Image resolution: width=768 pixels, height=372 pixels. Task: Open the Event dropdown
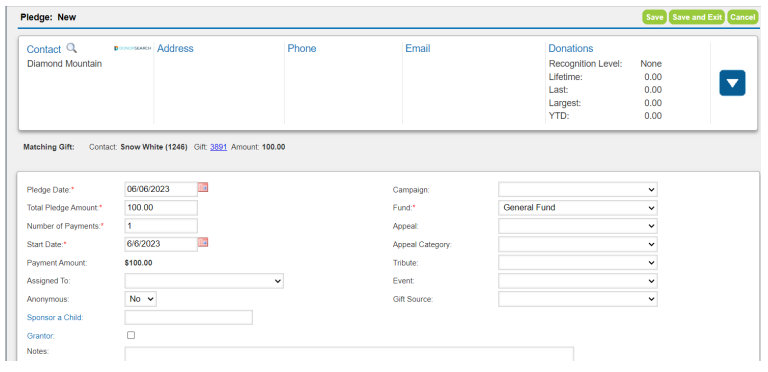point(578,281)
